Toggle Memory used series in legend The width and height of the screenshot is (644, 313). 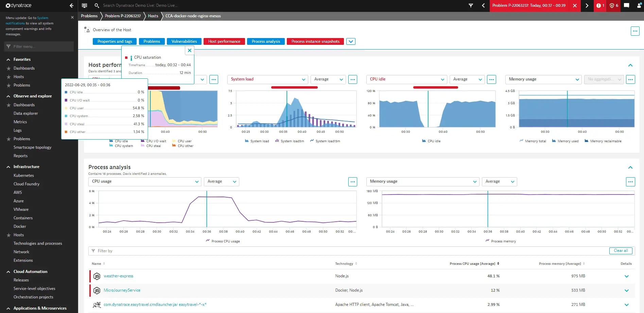click(565, 141)
